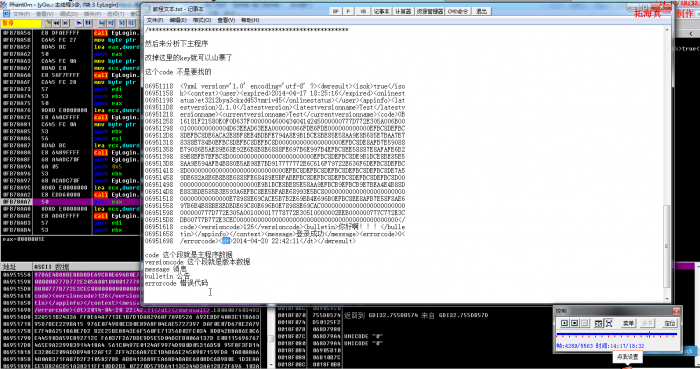Click 菜单 button in control panel

tap(628, 323)
